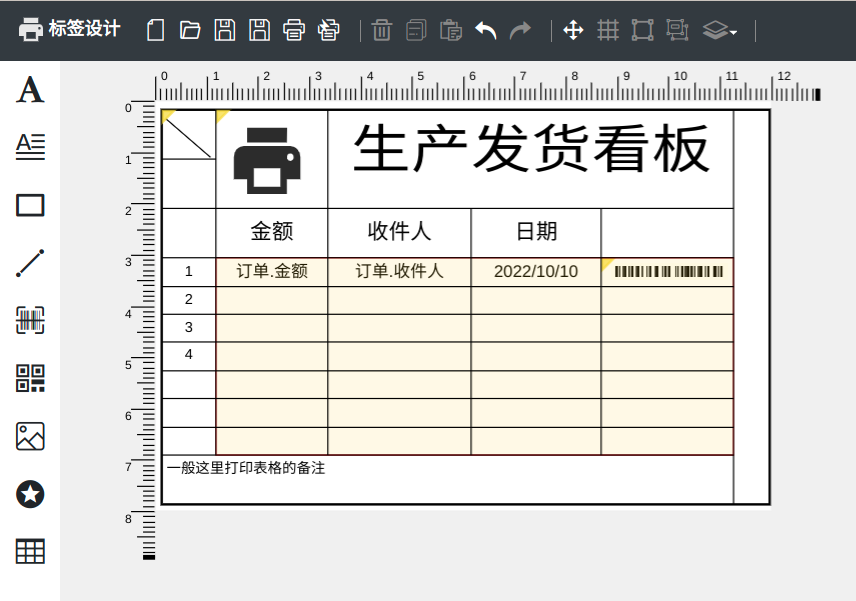Select the barcode element in row 1
This screenshot has height=601, width=856.
click(668, 270)
